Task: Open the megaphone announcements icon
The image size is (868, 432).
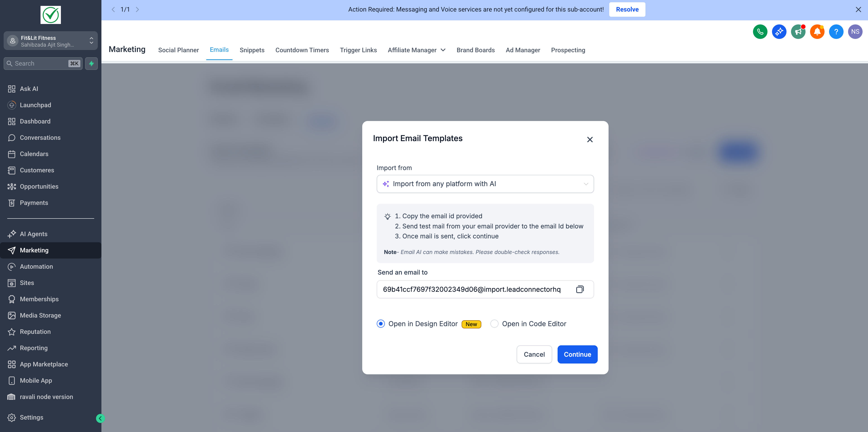Action: (x=798, y=32)
